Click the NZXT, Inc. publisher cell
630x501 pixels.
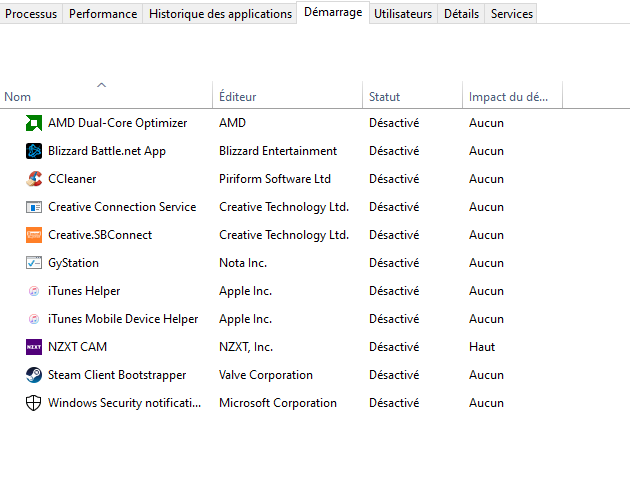point(246,347)
